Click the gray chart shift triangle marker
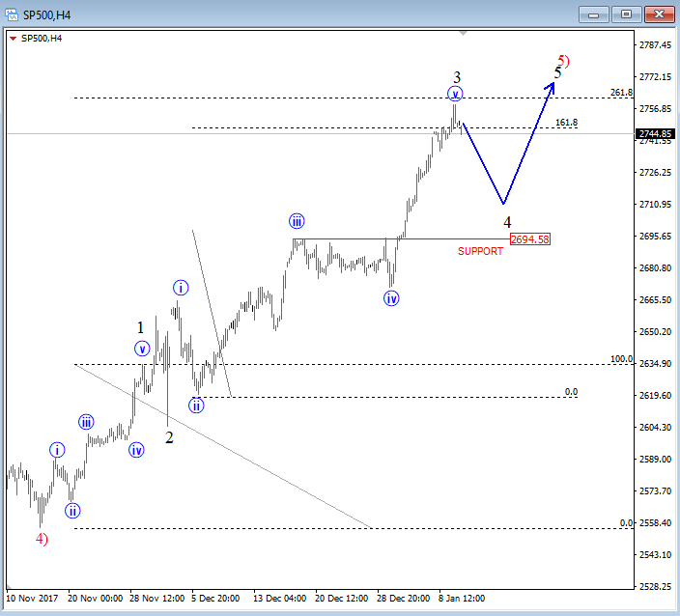 [466, 34]
